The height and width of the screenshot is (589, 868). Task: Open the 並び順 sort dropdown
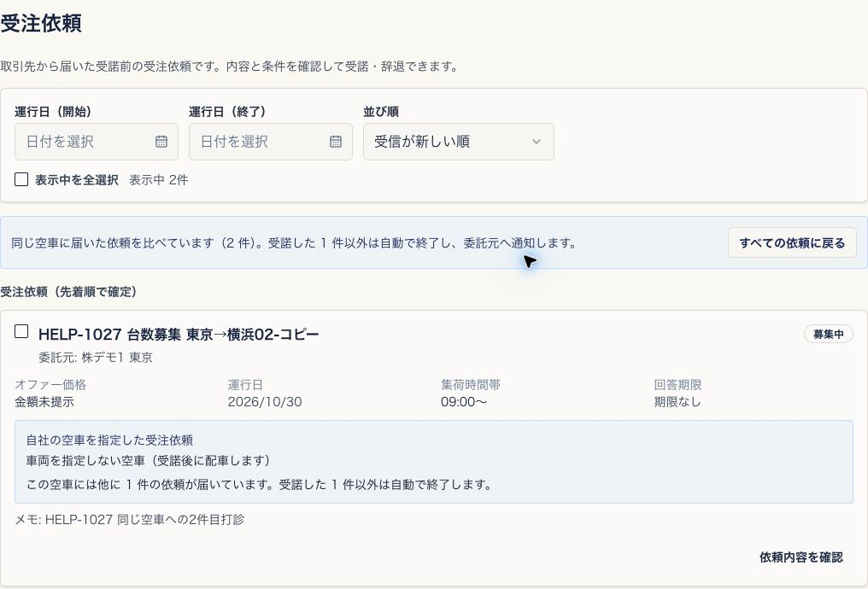[x=459, y=142]
